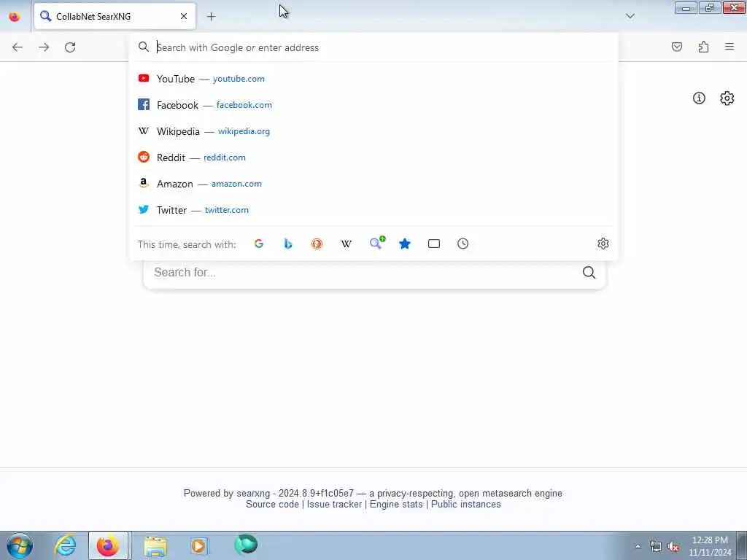Viewport: 747px width, 560px height.
Task: Open the Firefox hamburger menu
Action: click(x=729, y=47)
